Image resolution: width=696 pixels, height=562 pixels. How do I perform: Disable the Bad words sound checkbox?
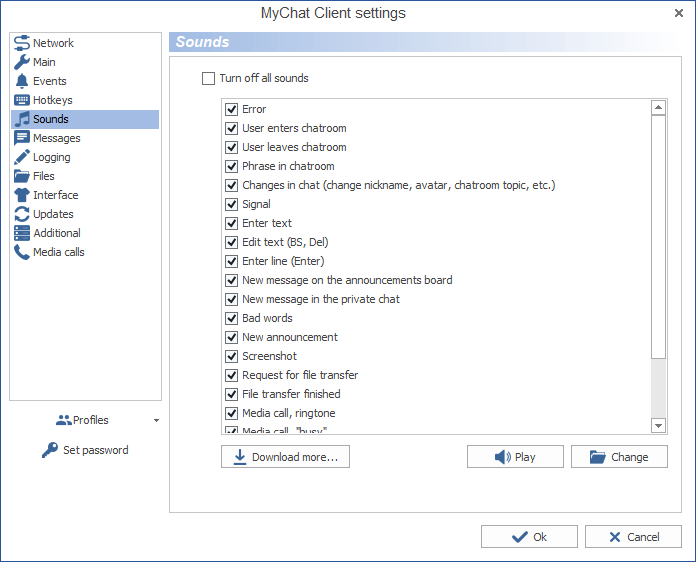[232, 318]
